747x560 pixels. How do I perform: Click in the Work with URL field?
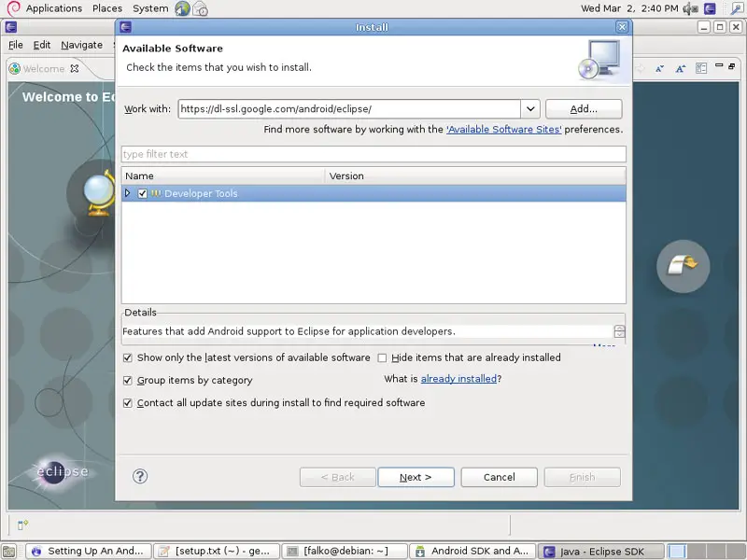349,109
